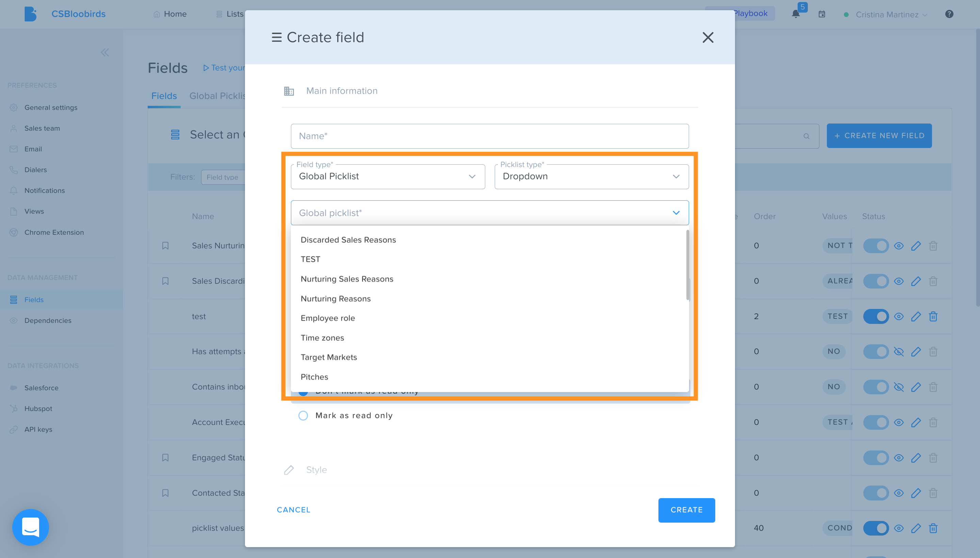Go to Dependencies in sidebar

click(x=48, y=321)
